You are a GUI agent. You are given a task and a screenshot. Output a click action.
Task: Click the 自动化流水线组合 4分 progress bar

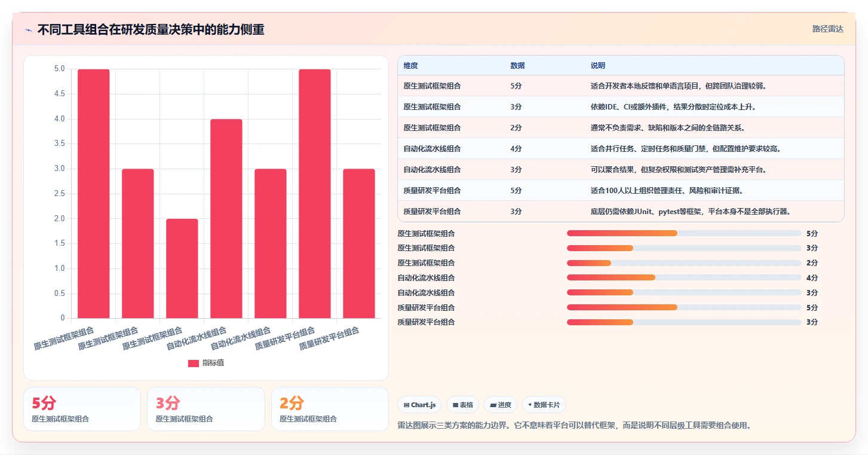tap(684, 277)
